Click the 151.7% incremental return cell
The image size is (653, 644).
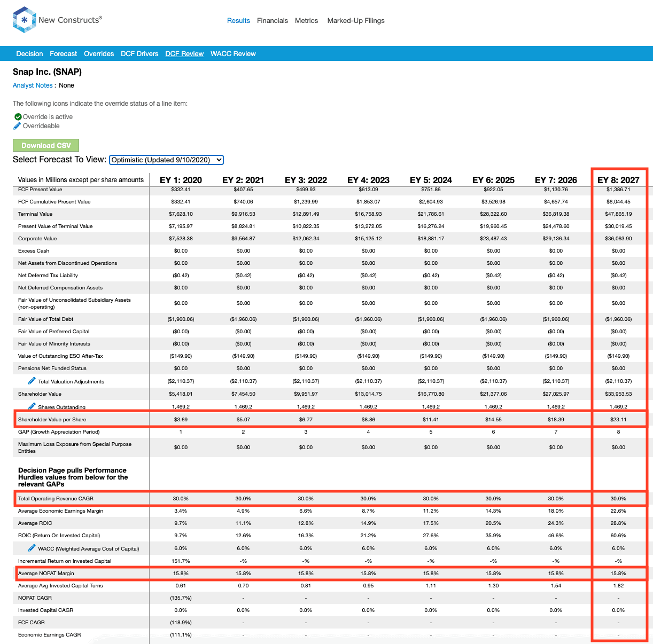(x=181, y=561)
